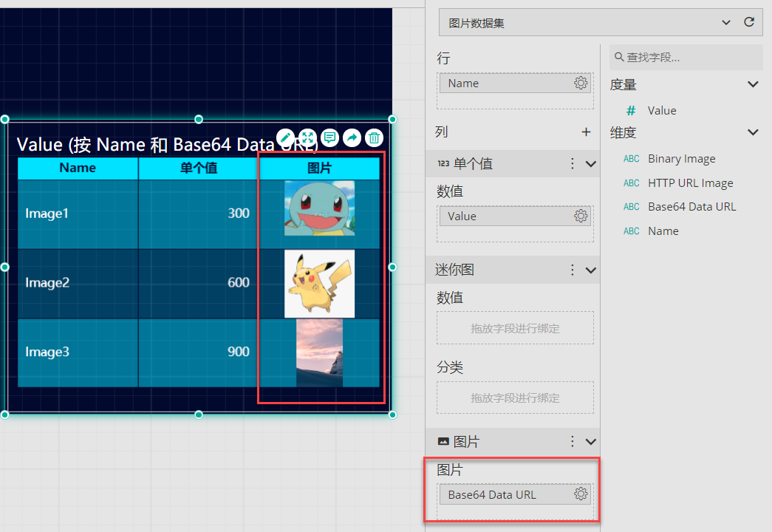Viewport: 772px width, 532px height.
Task: Open the gear settings for the Base64 Data URL field
Action: (x=581, y=494)
